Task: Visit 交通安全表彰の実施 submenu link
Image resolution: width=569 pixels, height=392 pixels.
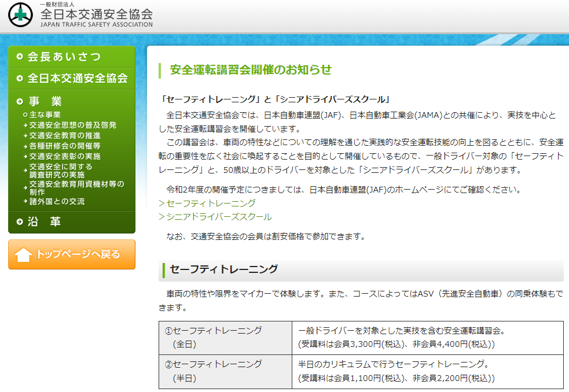Action: pos(65,156)
